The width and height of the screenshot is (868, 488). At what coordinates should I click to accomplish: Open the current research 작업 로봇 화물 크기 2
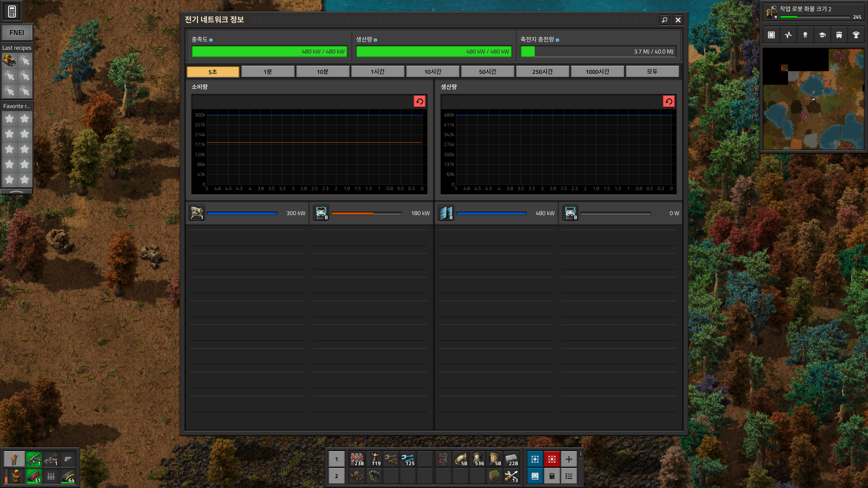pyautogui.click(x=814, y=12)
